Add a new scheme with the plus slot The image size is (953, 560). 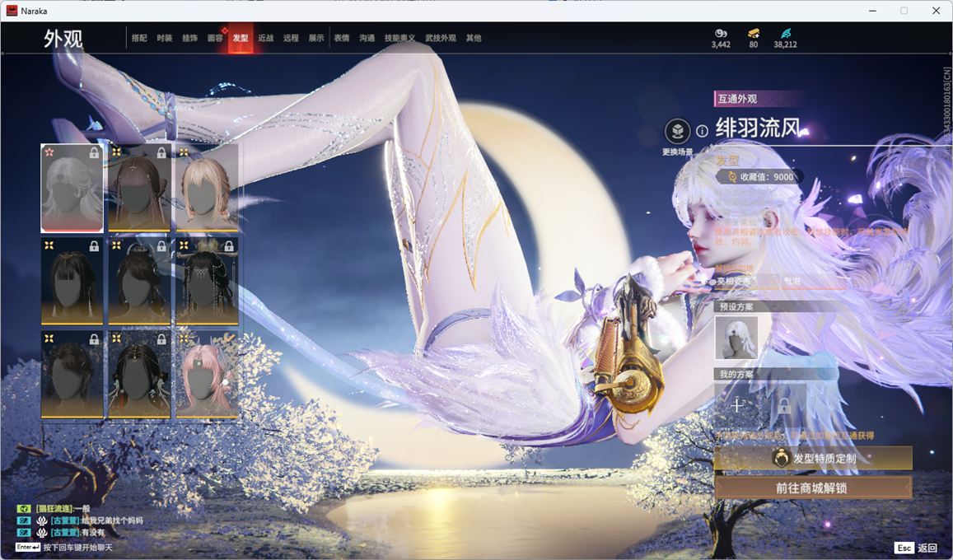coord(736,405)
